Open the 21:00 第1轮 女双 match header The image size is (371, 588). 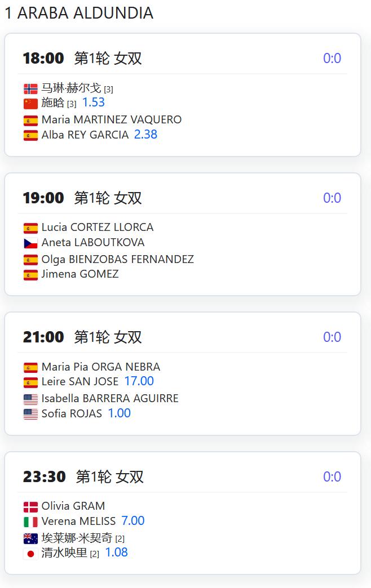pyautogui.click(x=82, y=337)
